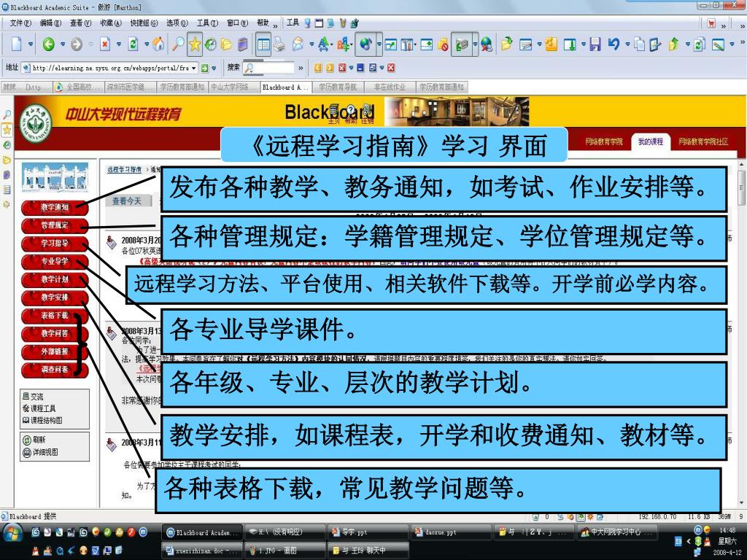
Task: Click the 调查问卷 red sidebar button
Action: point(55,370)
